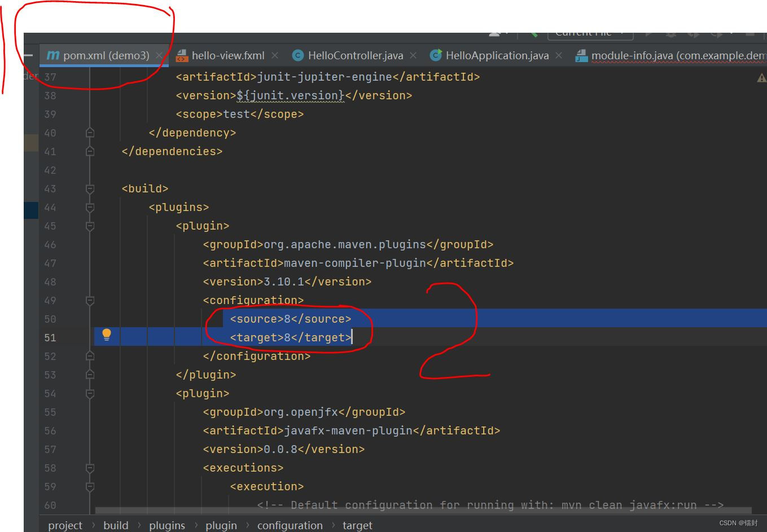Viewport: 767px width, 532px height.
Task: Click the Run icon in the top toolbar
Action: click(649, 34)
